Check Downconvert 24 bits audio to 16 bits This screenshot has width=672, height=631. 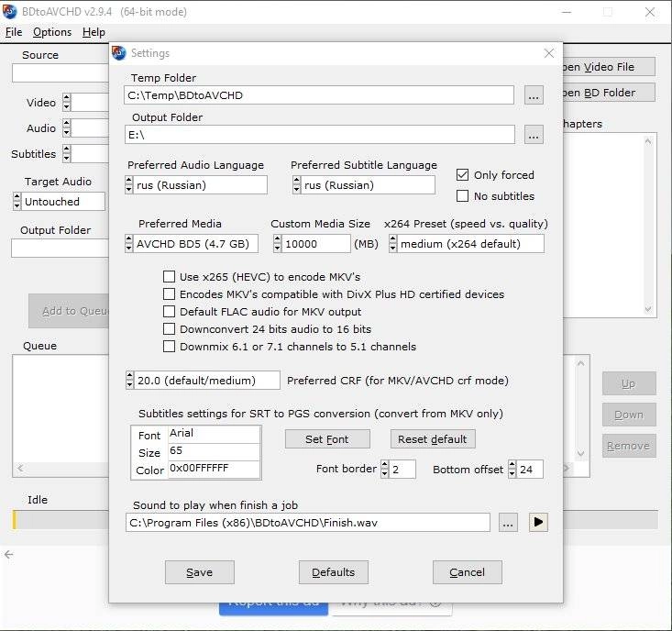(170, 329)
